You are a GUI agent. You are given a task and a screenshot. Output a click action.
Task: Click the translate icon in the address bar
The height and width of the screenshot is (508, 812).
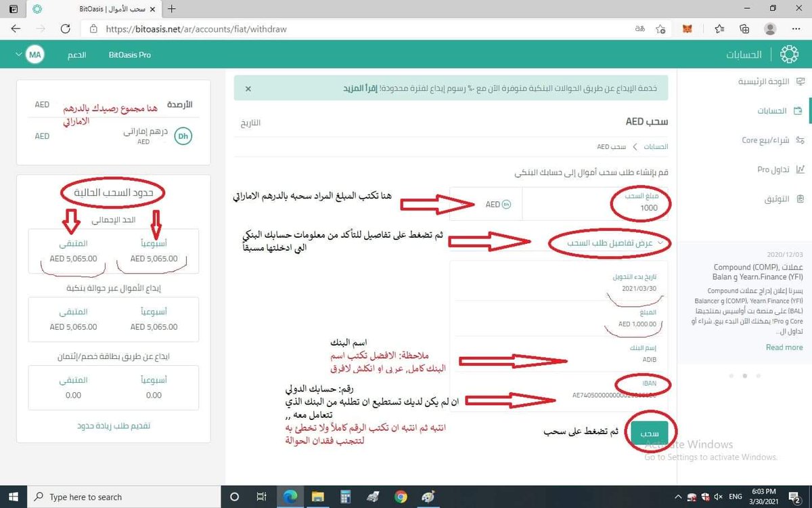pos(639,29)
